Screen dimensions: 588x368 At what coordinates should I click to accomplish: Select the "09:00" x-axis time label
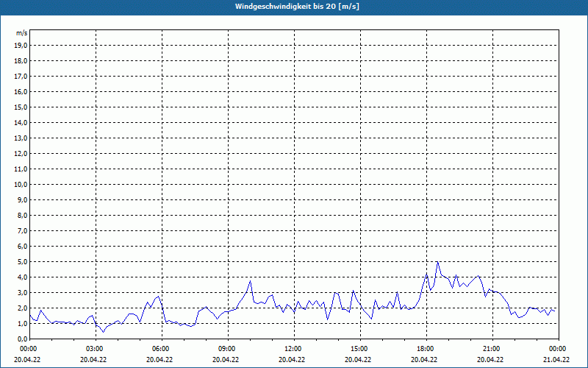[228, 349]
